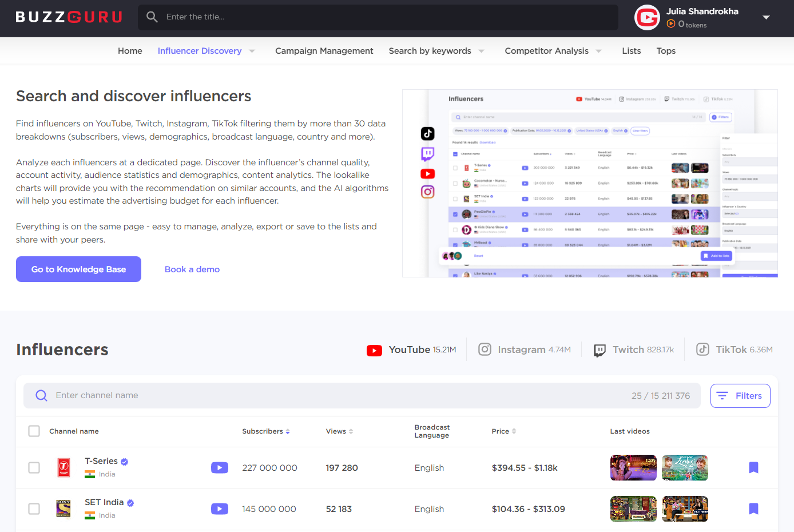Expand Competitor Analysis dropdown arrow
The image size is (794, 532).
pos(598,51)
